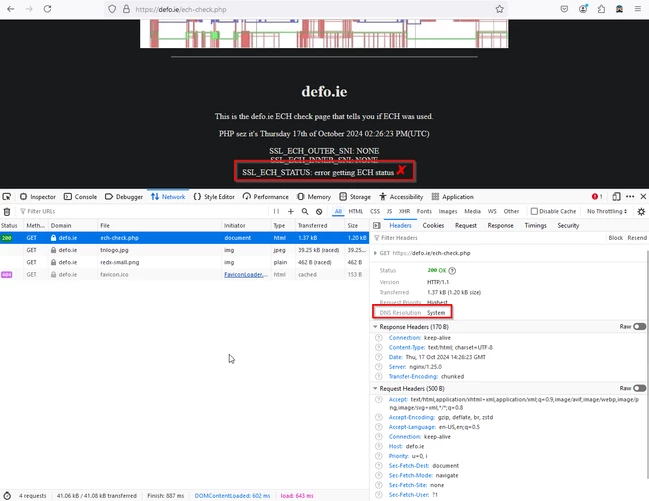Viewport: 649px width, 501px height.
Task: Click the Filter Headers input field
Action: point(488,238)
